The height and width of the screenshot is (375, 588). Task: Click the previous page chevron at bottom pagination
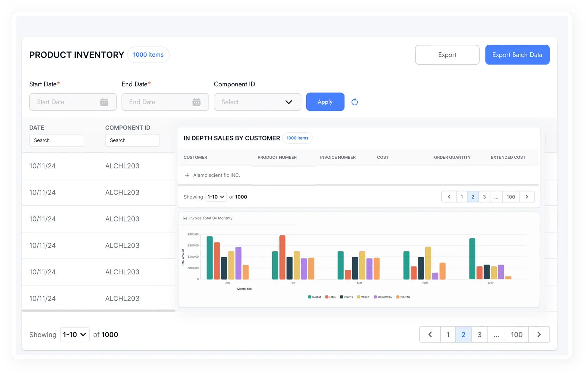430,334
